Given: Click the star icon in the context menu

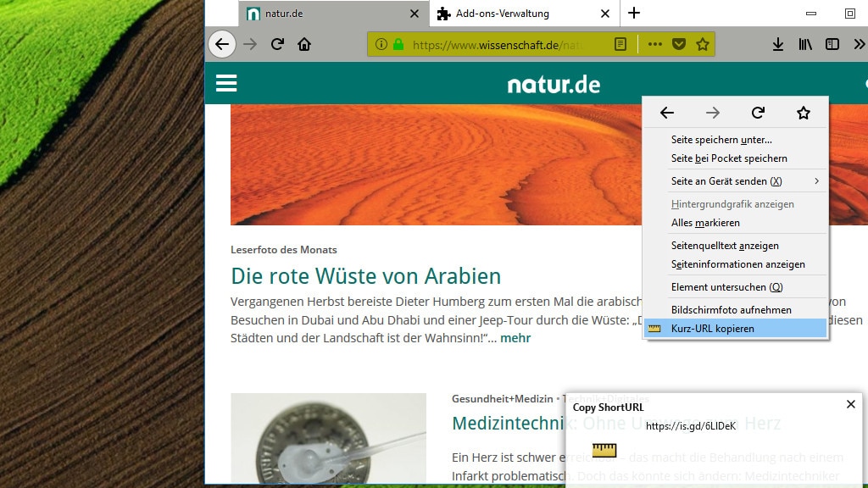Looking at the screenshot, I should [802, 112].
